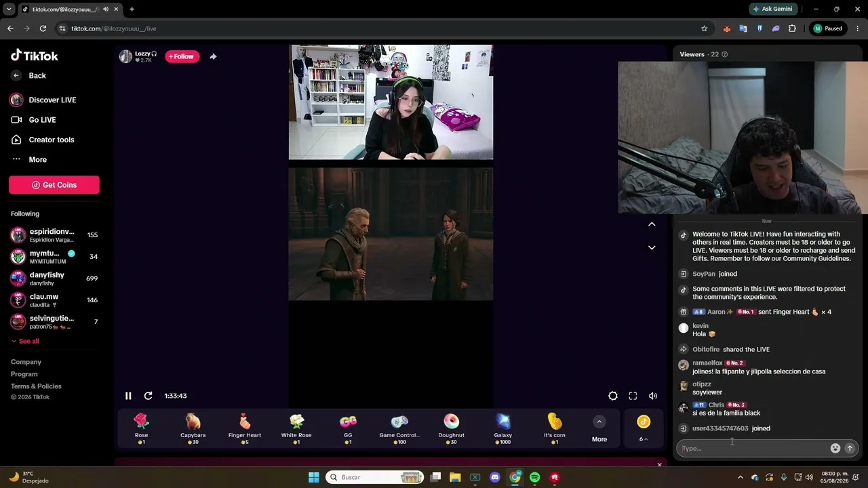Viewport: 868px width, 488px height.
Task: Expand More gifts
Action: click(599, 429)
